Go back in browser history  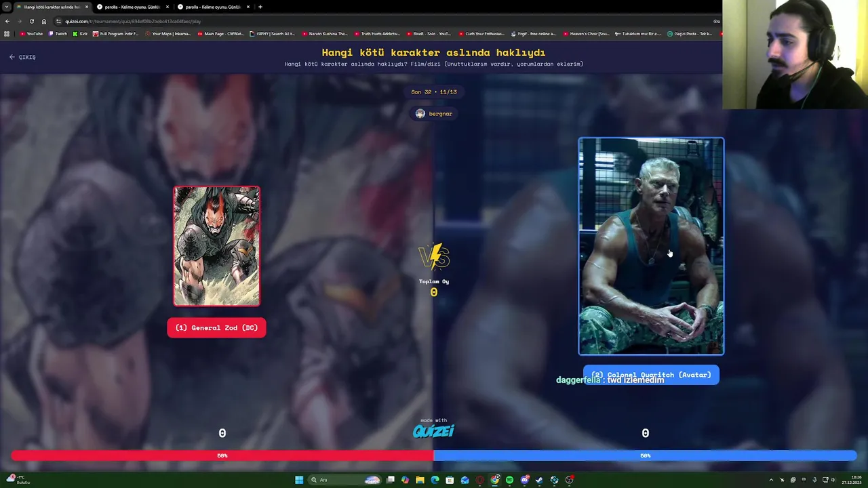click(x=7, y=21)
